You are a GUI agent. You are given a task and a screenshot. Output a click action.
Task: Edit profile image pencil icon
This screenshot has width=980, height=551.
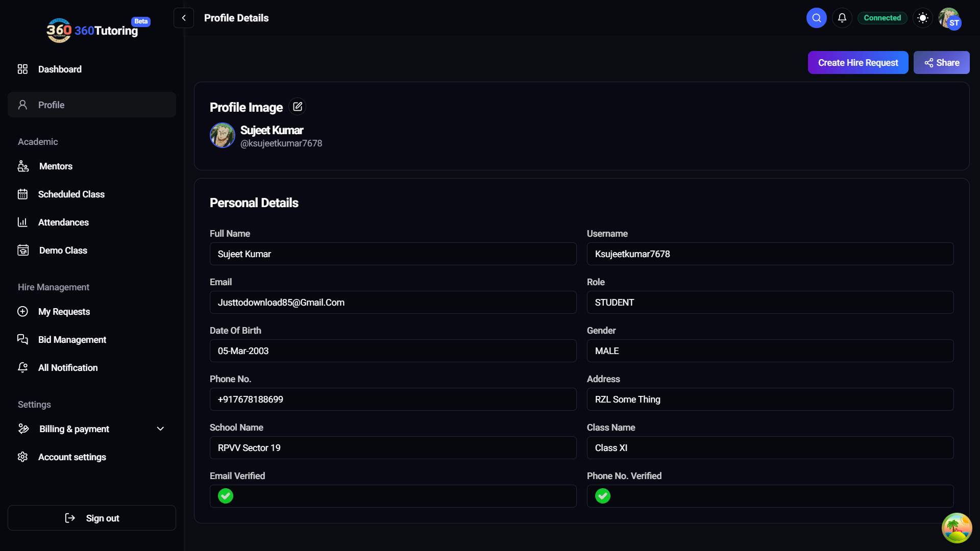297,107
